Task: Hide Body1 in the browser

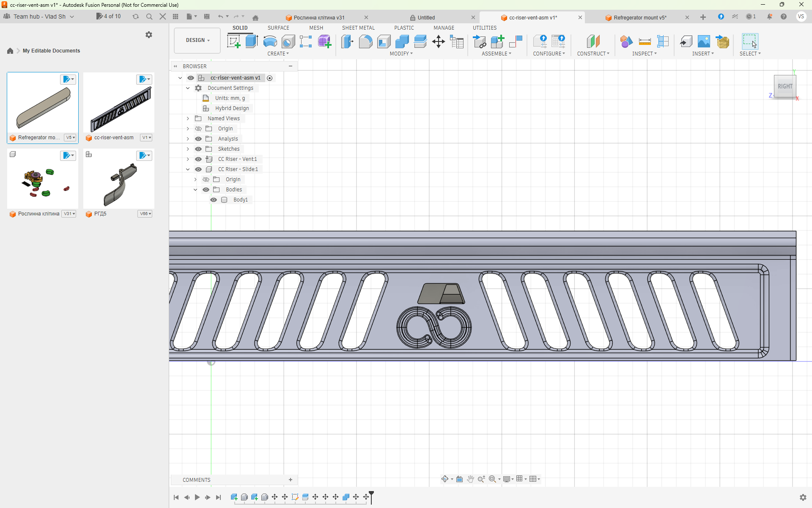Action: point(214,200)
